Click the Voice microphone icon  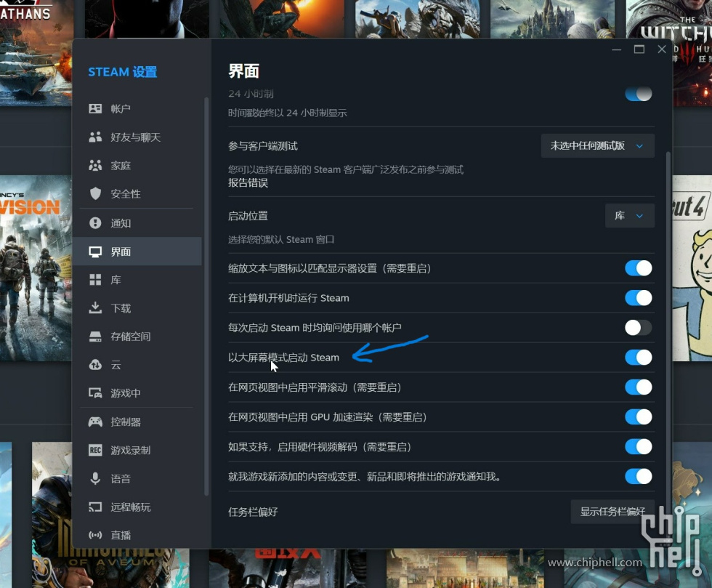[95, 478]
